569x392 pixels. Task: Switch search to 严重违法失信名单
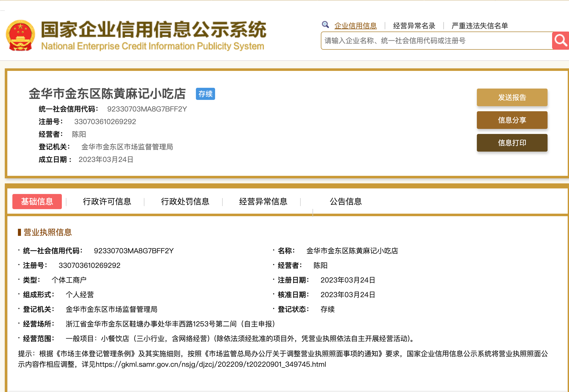coord(480,26)
